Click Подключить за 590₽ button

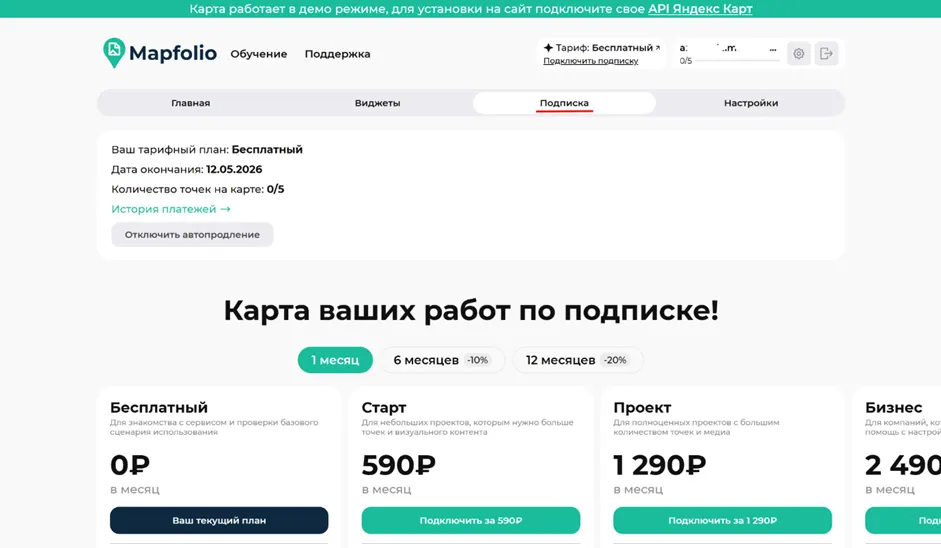tap(470, 520)
